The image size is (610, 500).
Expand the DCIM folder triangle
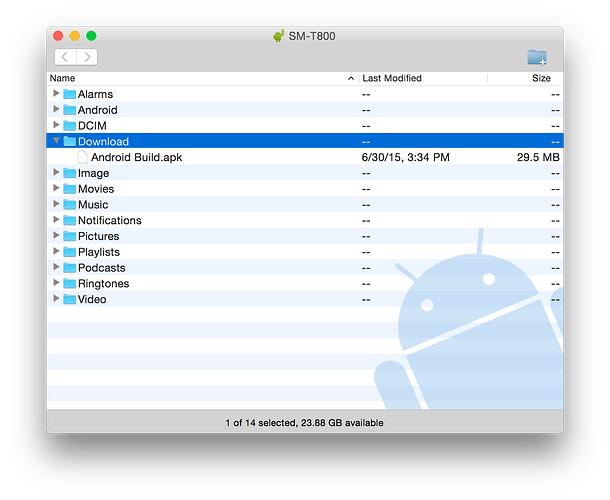tap(56, 125)
